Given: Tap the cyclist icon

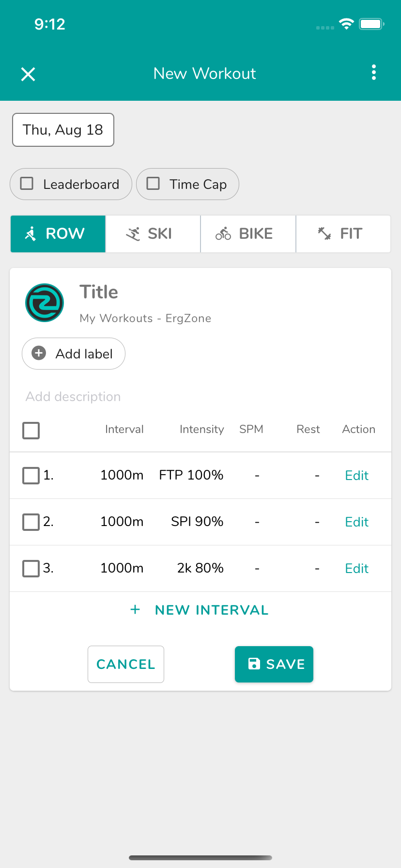Looking at the screenshot, I should pos(223,234).
